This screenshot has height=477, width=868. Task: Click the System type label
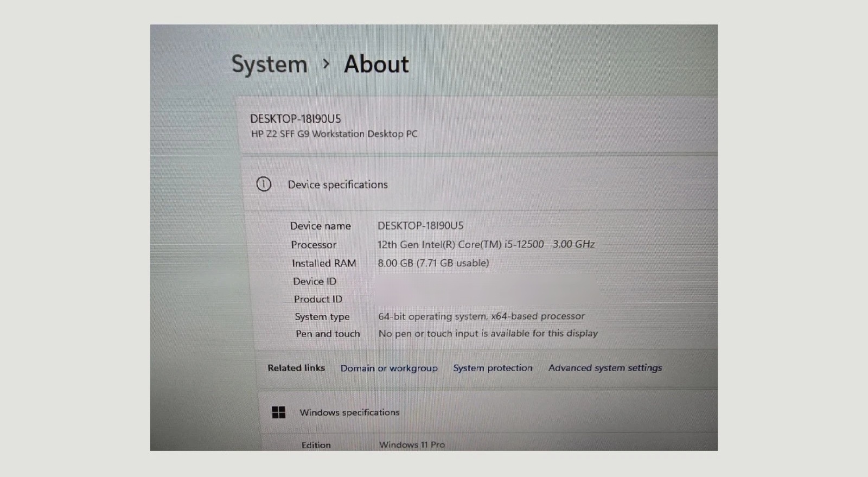(322, 317)
